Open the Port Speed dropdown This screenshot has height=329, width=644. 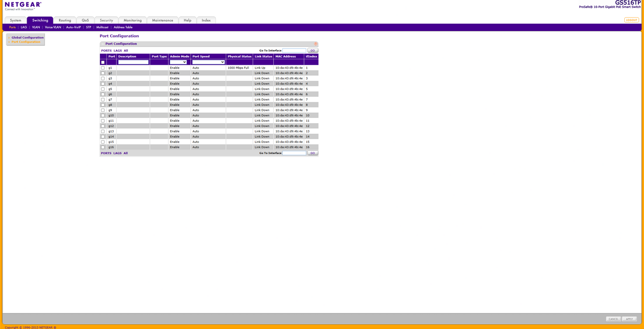208,62
